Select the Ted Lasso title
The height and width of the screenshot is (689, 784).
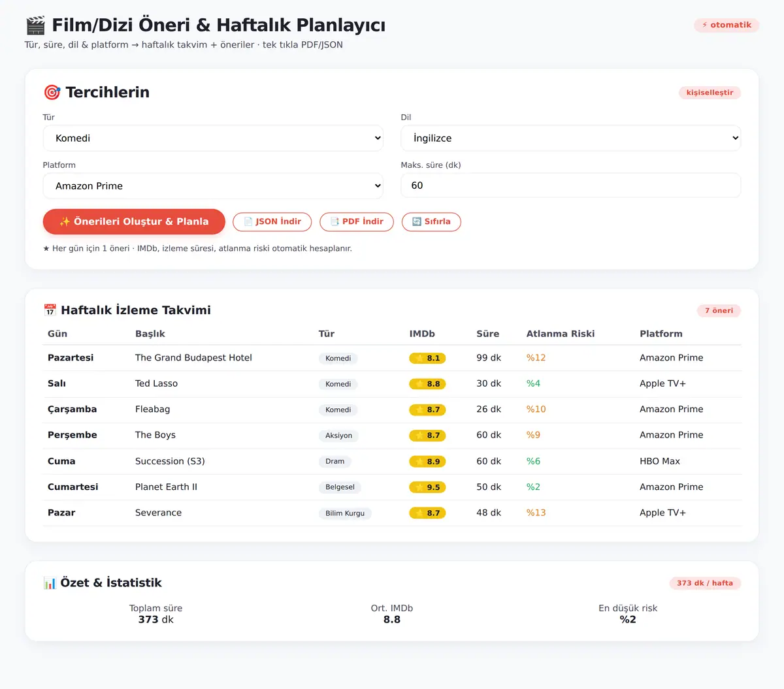(x=156, y=383)
